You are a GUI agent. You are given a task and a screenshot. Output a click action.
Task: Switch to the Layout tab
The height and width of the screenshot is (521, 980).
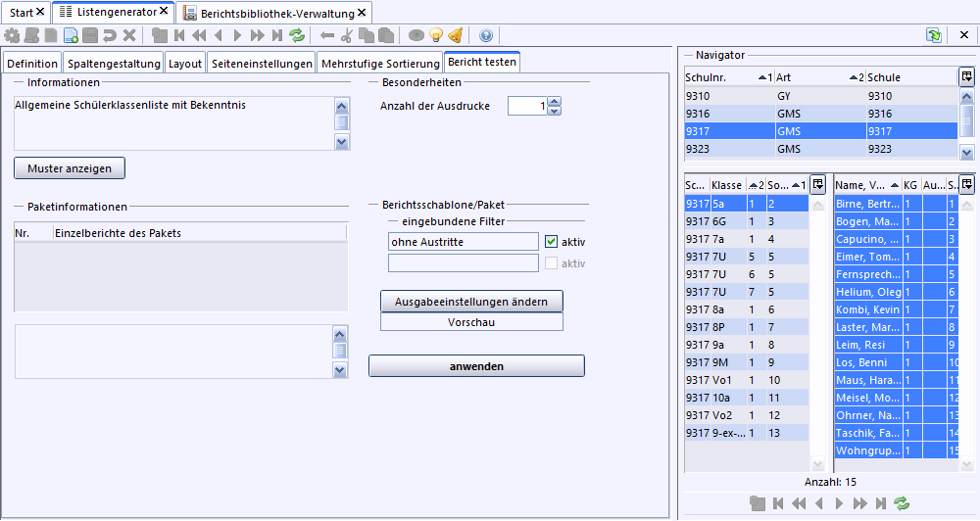(185, 63)
